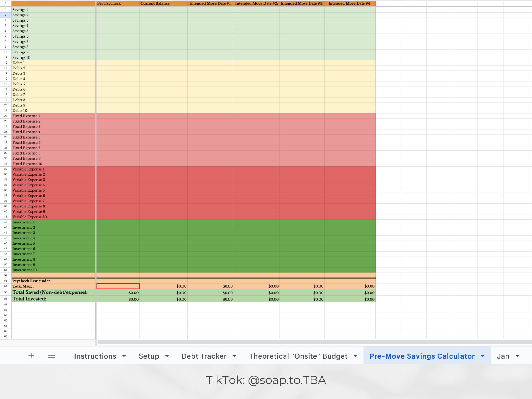Viewport: 532px width, 399px height.
Task: Open the all-sheets list icon
Action: (x=51, y=356)
